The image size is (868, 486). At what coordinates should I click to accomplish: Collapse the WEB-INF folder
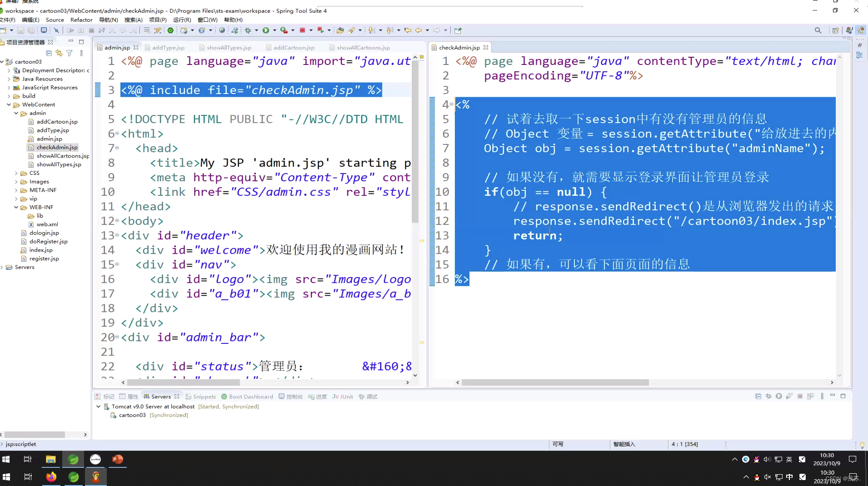tap(16, 207)
